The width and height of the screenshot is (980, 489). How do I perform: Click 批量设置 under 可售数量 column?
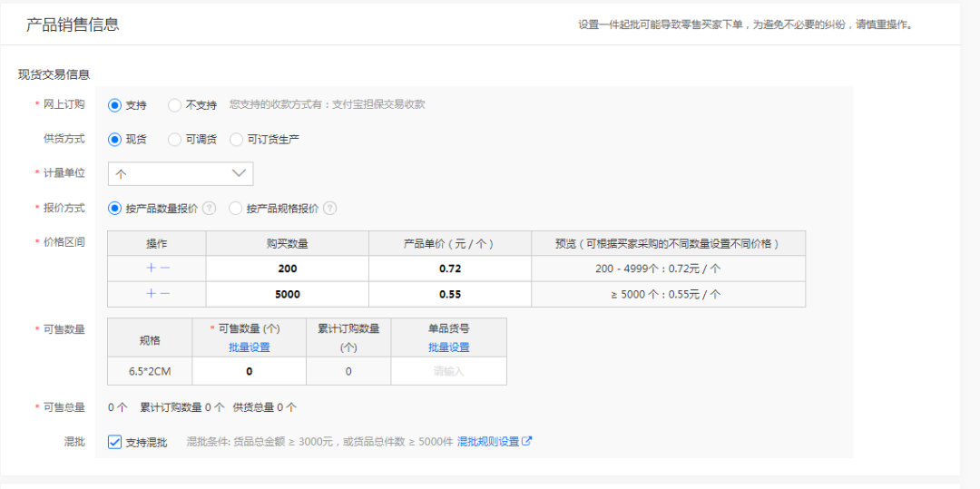click(250, 347)
